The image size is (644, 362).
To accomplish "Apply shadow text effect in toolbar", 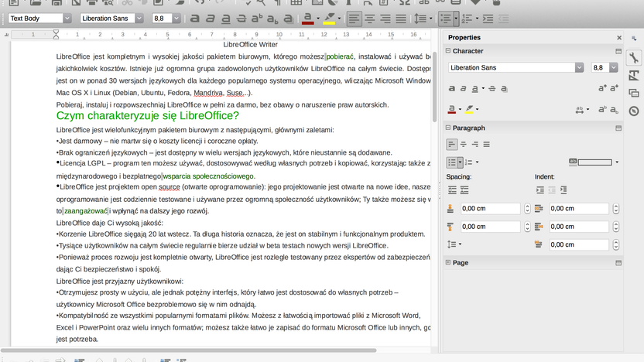I will [x=288, y=19].
